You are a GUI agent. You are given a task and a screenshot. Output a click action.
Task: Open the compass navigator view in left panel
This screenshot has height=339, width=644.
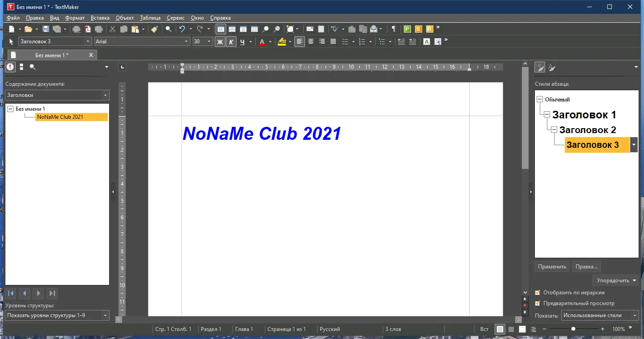tap(10, 67)
